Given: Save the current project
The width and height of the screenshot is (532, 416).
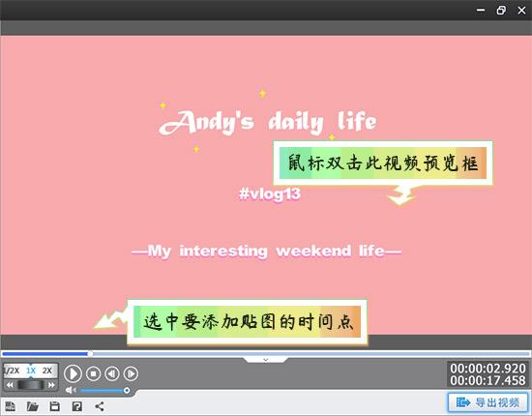Looking at the screenshot, I should coord(54,405).
